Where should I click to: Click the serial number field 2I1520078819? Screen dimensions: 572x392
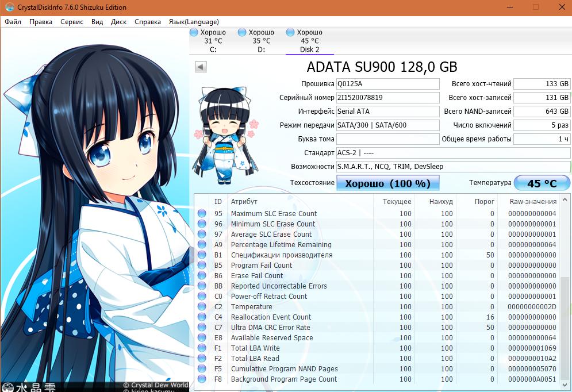coord(388,98)
